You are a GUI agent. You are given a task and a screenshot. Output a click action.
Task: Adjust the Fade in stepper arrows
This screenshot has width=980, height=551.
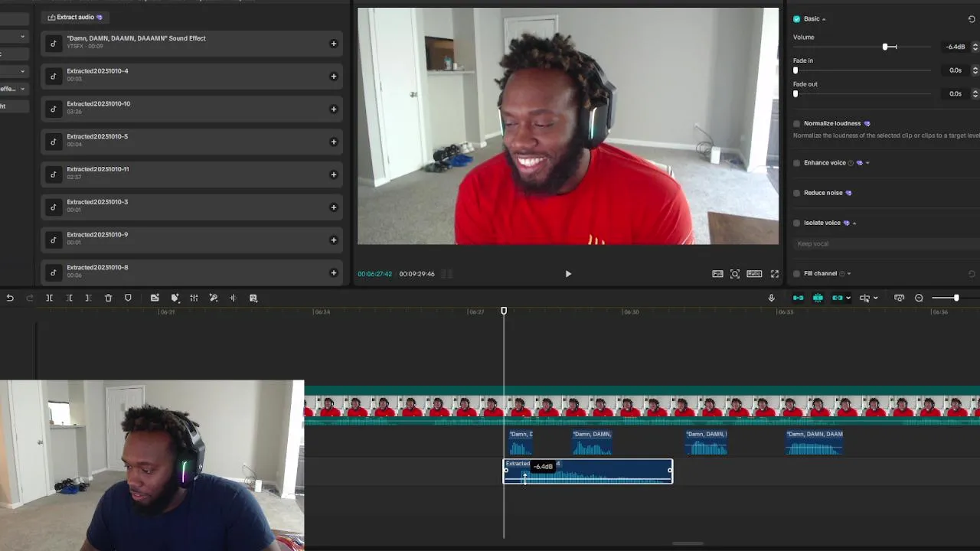point(975,70)
